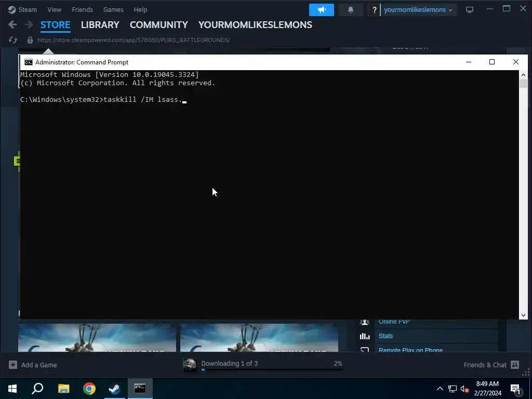Click the store URL address text
The width and height of the screenshot is (532, 399).
(x=134, y=40)
